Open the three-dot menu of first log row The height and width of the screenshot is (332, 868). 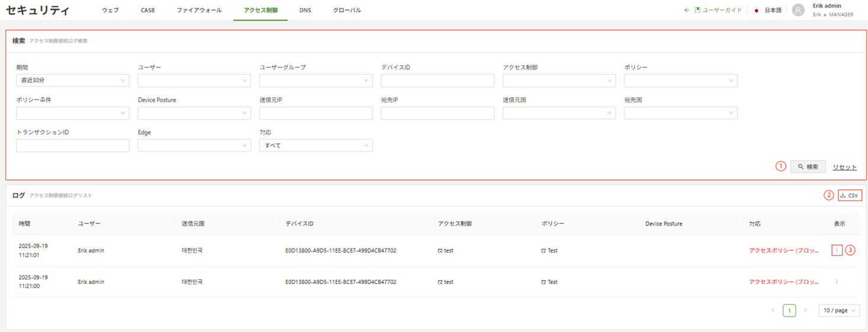[836, 250]
